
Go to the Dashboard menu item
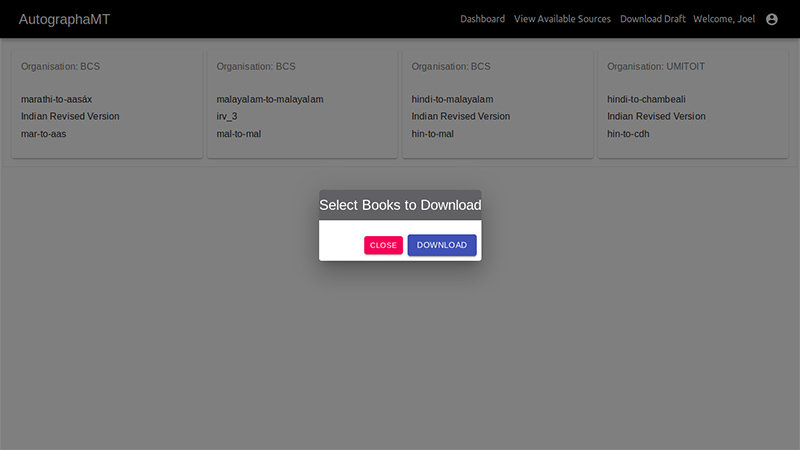[x=482, y=19]
